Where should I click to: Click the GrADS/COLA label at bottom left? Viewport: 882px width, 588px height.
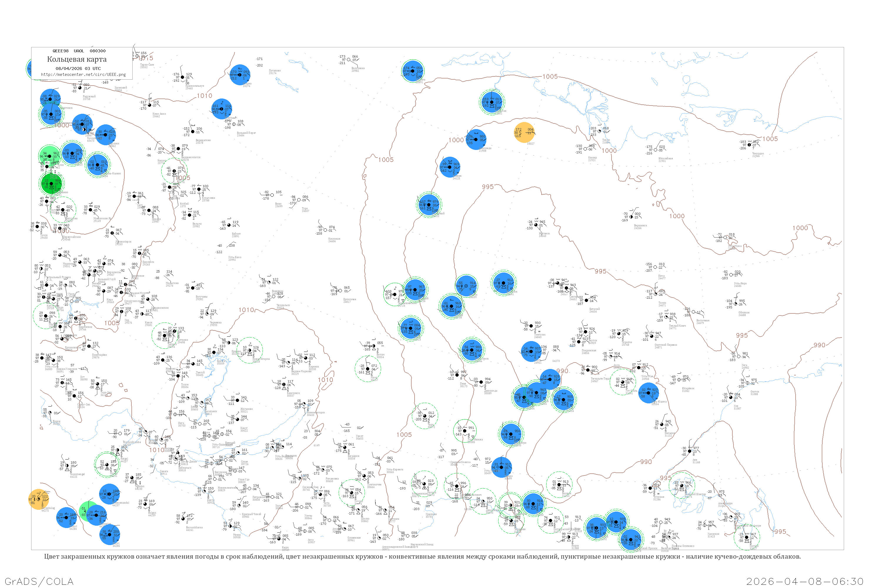click(x=39, y=581)
